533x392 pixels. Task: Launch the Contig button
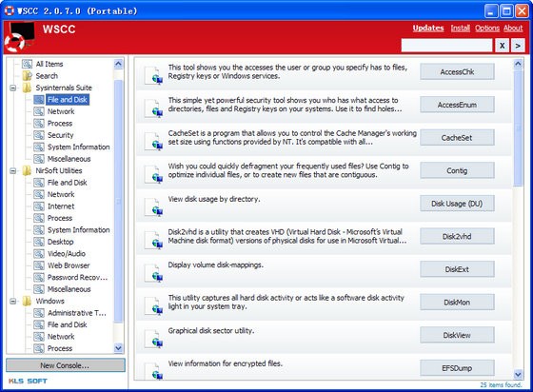457,170
